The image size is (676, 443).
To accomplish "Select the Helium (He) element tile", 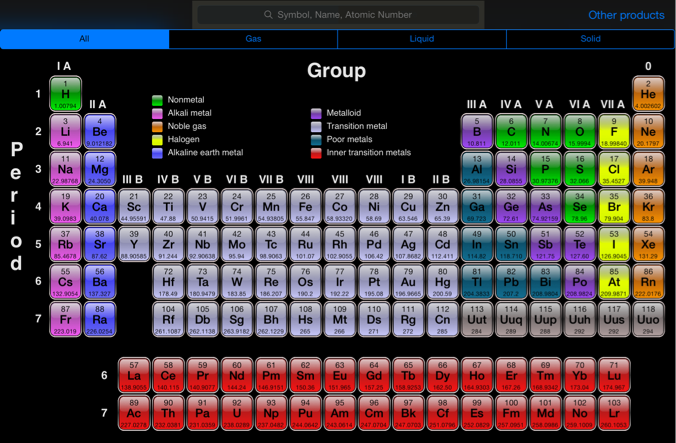I will coord(648,94).
